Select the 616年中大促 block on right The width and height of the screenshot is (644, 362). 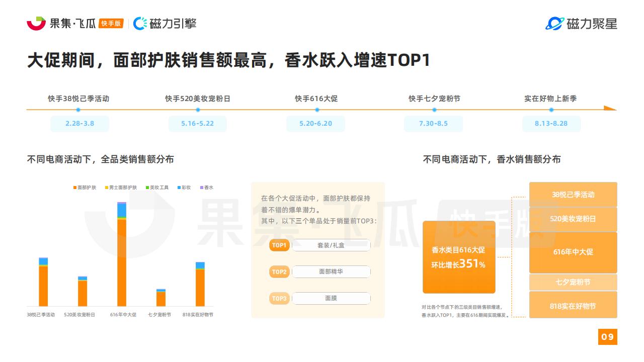pyautogui.click(x=573, y=252)
